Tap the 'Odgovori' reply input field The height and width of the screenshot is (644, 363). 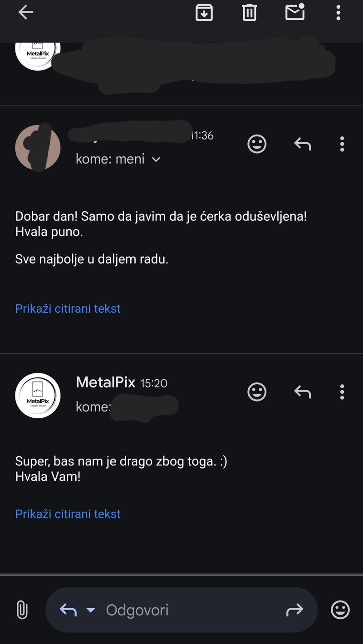pos(181,610)
